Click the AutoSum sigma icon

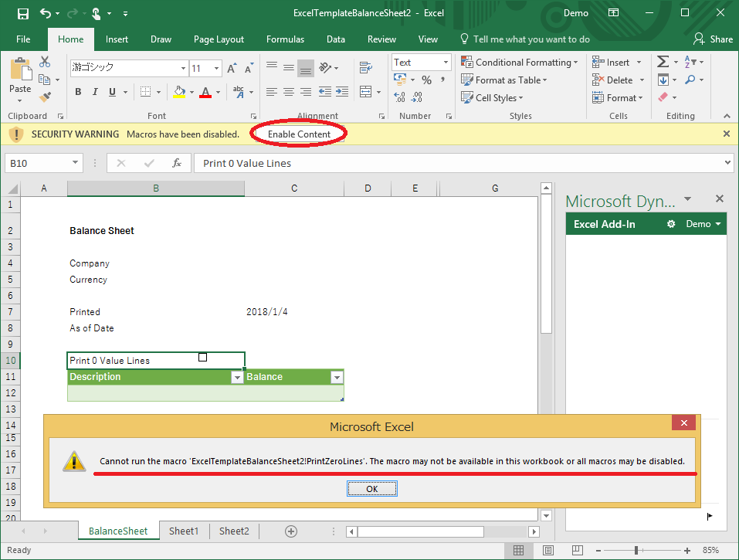pos(663,62)
